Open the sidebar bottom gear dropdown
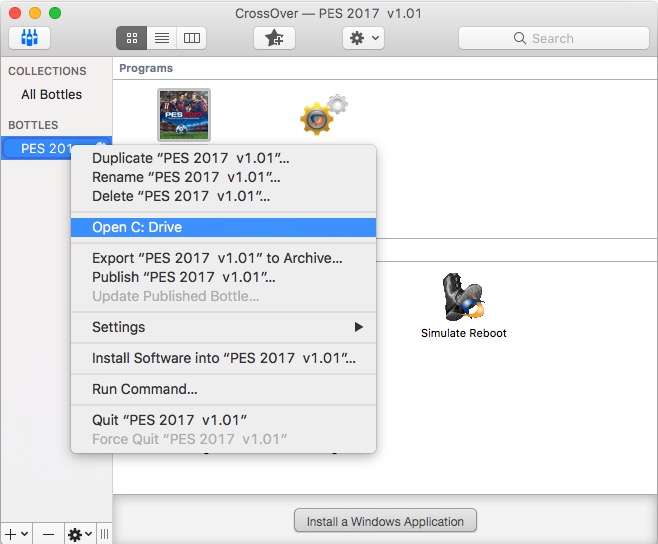 [79, 534]
